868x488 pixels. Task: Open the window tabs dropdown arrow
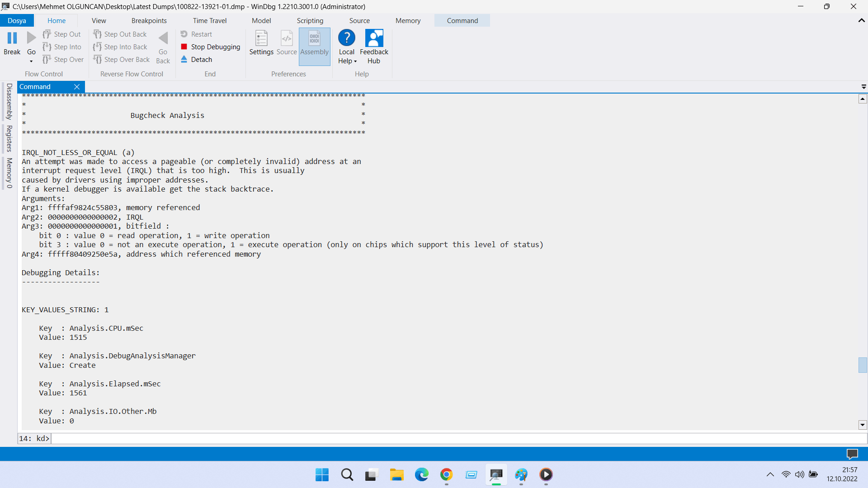(x=863, y=87)
